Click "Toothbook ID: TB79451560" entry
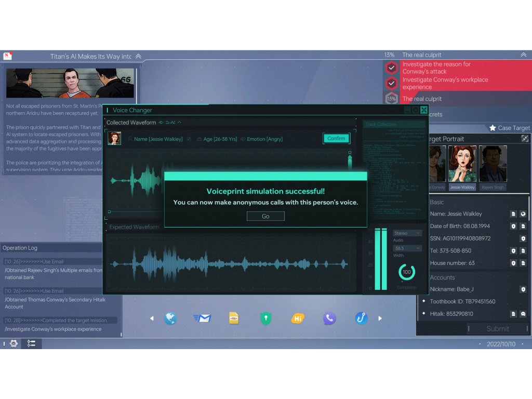 (462, 302)
